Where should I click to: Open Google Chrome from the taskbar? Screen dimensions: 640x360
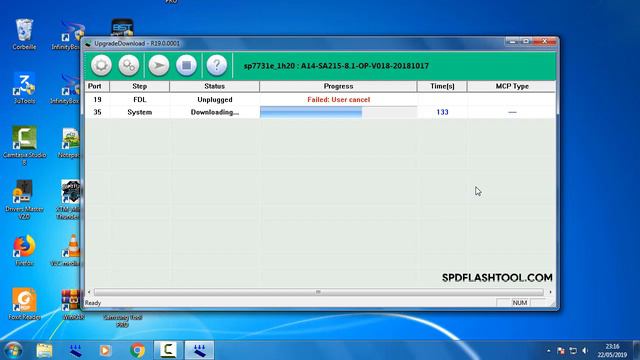pos(137,350)
